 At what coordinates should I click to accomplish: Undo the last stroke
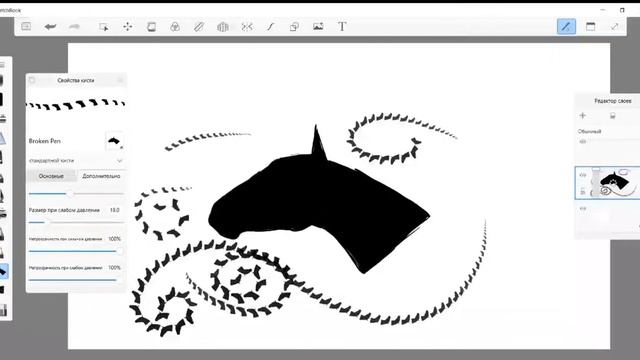(x=50, y=27)
